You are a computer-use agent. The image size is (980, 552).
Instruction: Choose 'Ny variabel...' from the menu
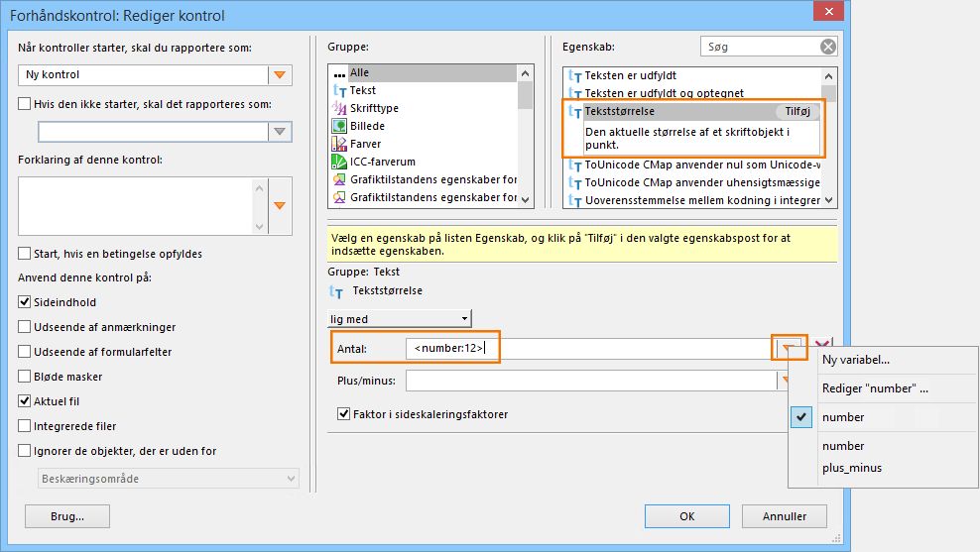[856, 361]
